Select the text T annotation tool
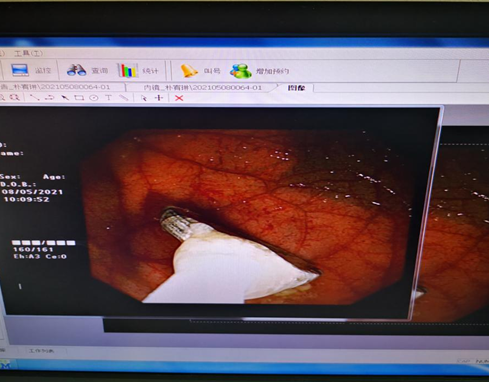 click(x=108, y=98)
